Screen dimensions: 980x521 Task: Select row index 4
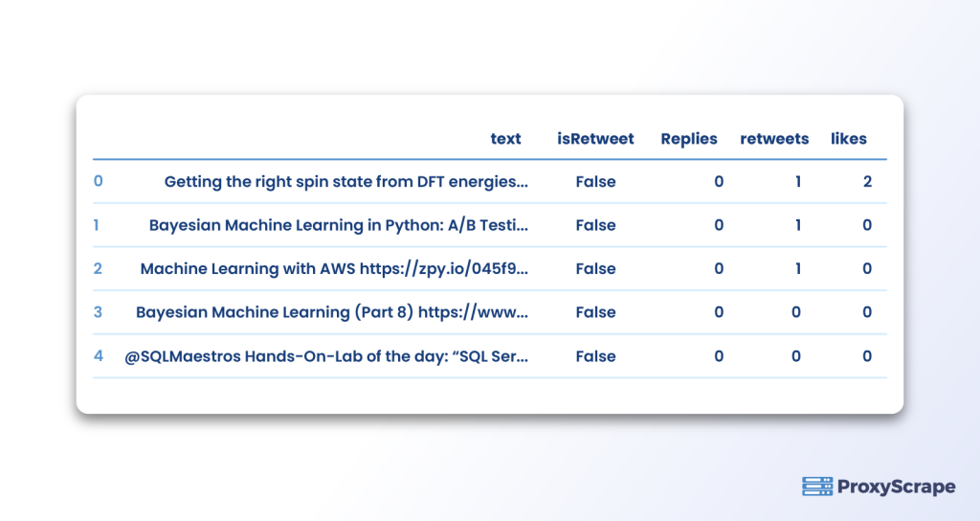click(x=99, y=355)
